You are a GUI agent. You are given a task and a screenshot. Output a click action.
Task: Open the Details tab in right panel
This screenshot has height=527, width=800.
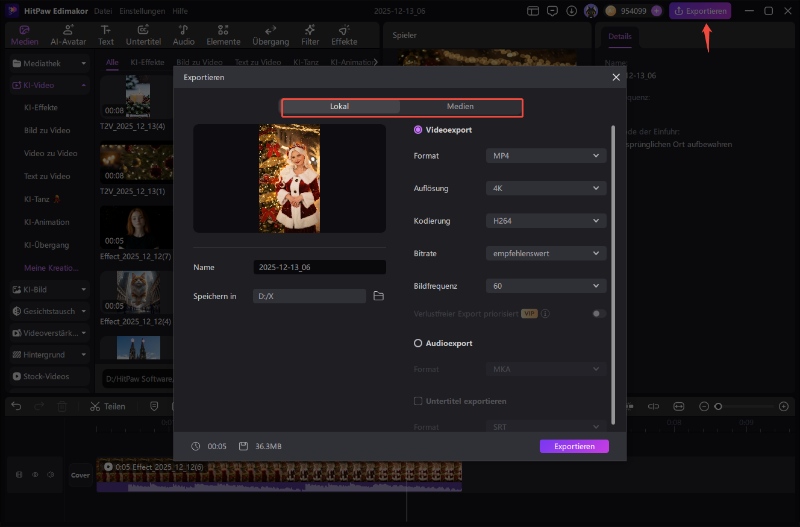[619, 36]
